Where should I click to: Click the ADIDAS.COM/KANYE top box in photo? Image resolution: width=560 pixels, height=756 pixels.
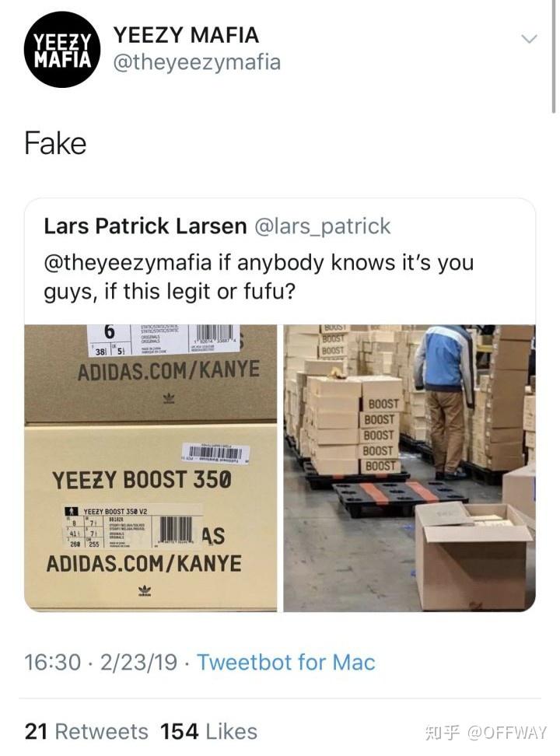[x=169, y=370]
